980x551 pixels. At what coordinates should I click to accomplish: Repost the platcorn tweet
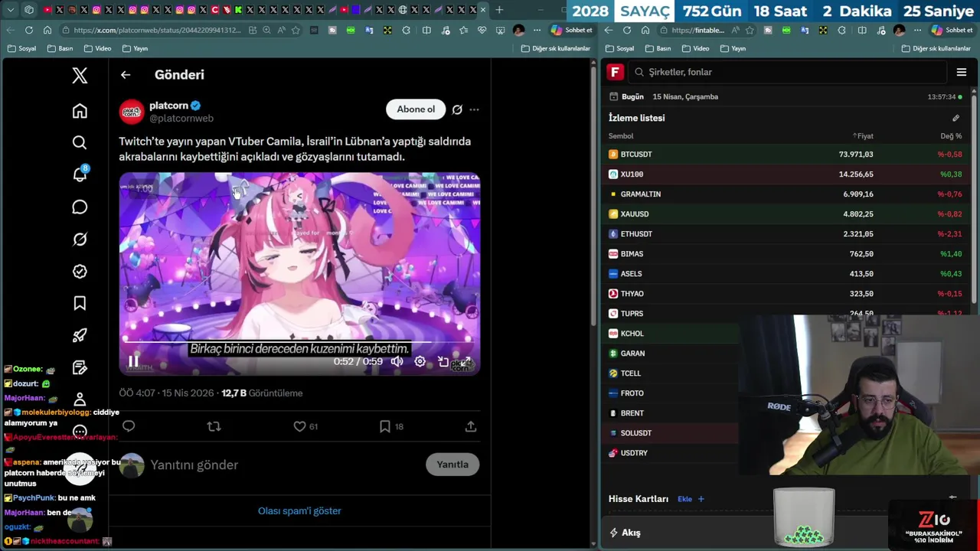coord(214,426)
